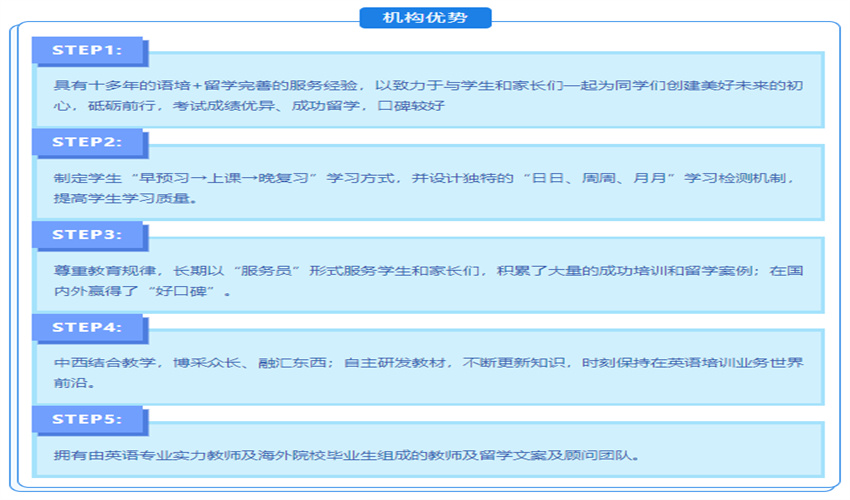Select the STEP2: label
This screenshot has height=500, width=850.
pos(87,142)
